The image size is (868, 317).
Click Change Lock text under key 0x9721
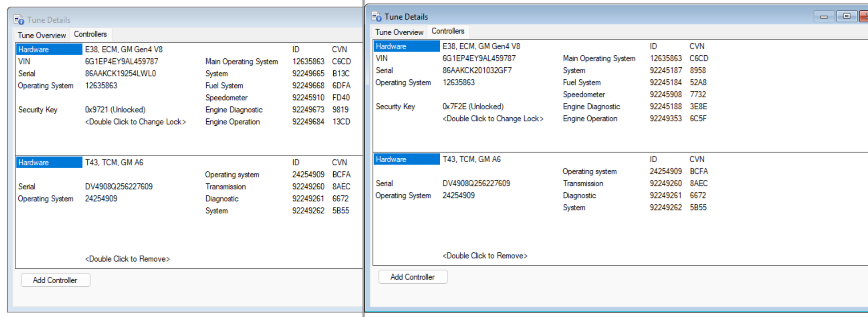135,122
